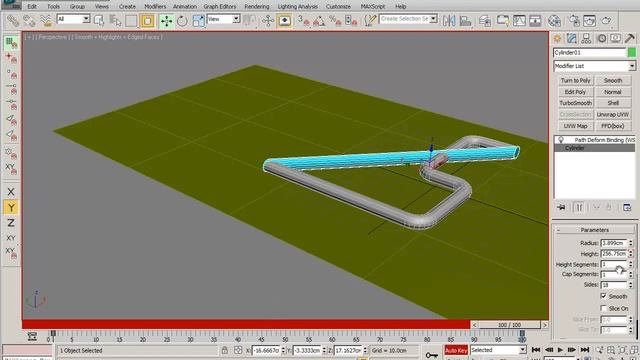Toggle the 3D Snaps button
The height and width of the screenshot is (360, 640).
(303, 20)
